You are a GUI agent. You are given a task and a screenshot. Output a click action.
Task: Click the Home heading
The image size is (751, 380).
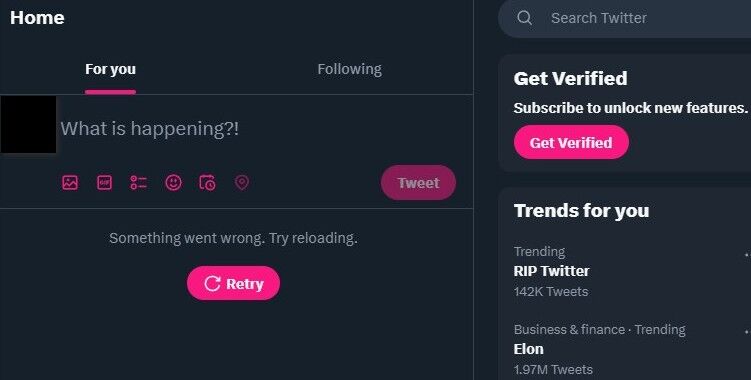coord(37,18)
